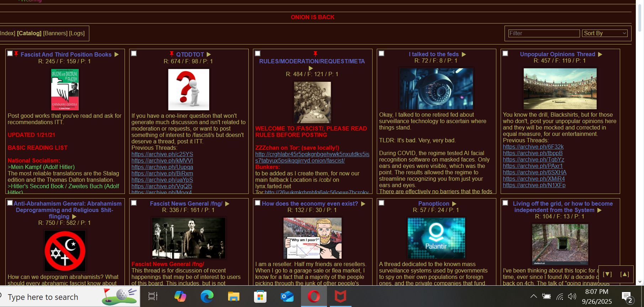Click the volume speaker tray icon
The width and height of the screenshot is (644, 307).
point(572,296)
